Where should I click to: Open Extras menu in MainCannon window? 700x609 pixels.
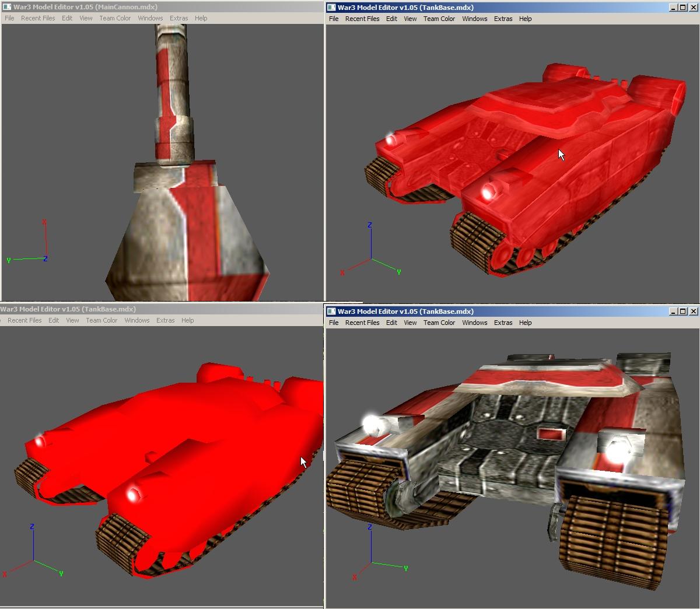coord(179,18)
